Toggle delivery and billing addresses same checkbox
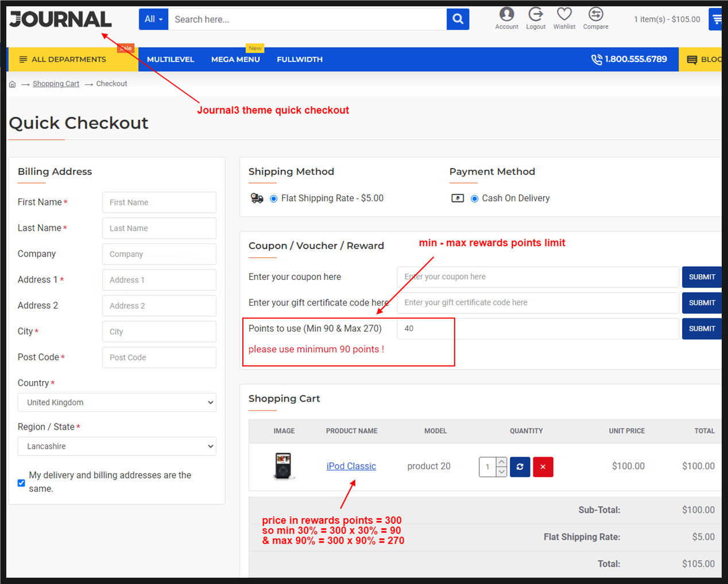The height and width of the screenshot is (584, 728). point(21,482)
